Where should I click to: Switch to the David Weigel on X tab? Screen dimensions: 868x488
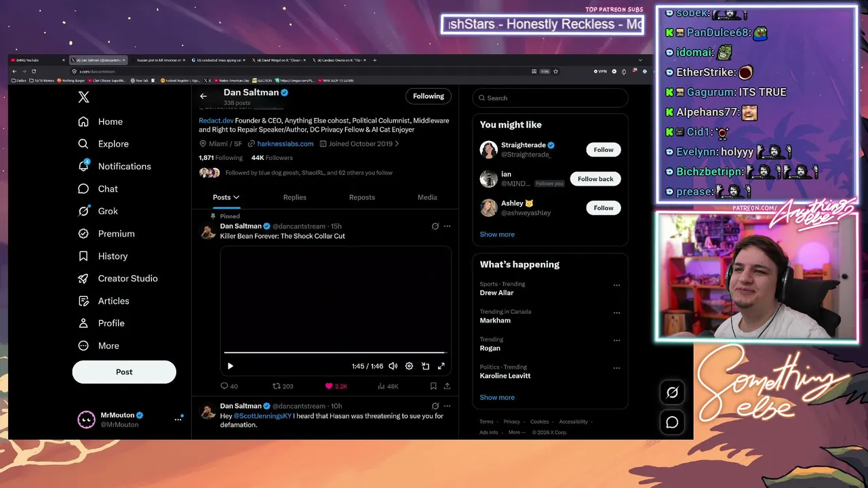[x=278, y=60]
